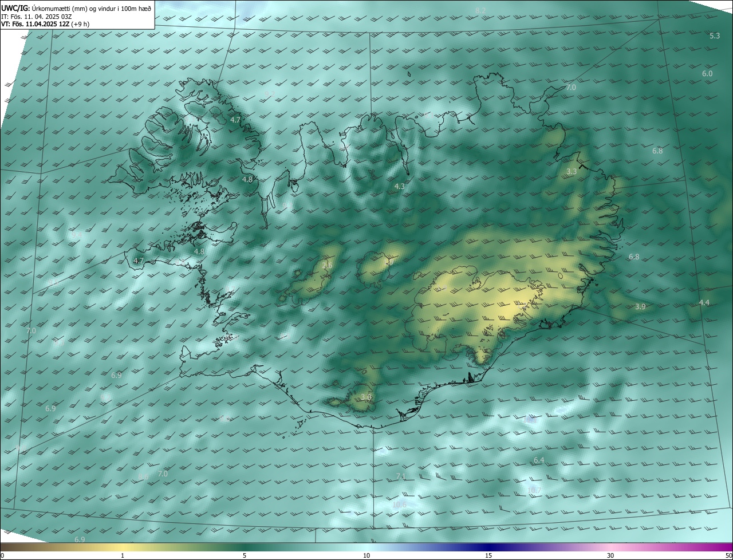Click the 15 tick on the colour scale
The image size is (733, 560).
488,556
